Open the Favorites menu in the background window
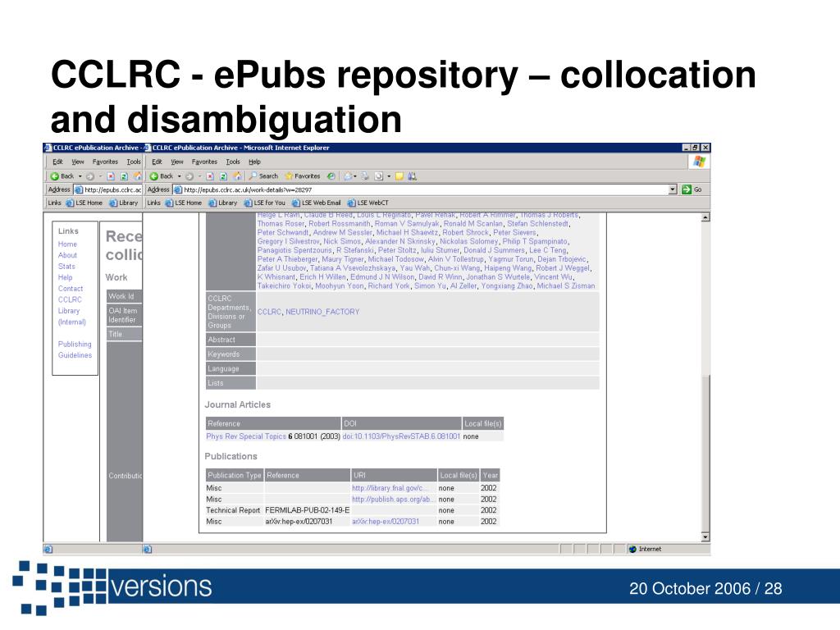This screenshot has height=630, width=840. (105, 162)
